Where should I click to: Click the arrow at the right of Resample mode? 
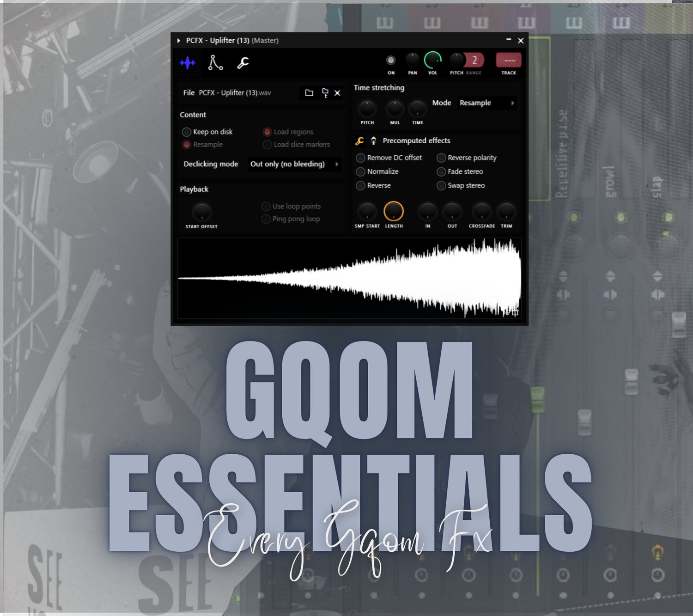pos(512,103)
